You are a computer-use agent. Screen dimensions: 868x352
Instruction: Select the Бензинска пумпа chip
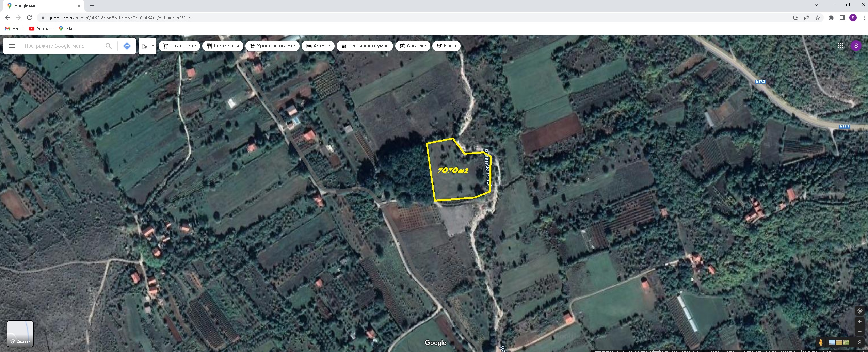click(x=365, y=46)
